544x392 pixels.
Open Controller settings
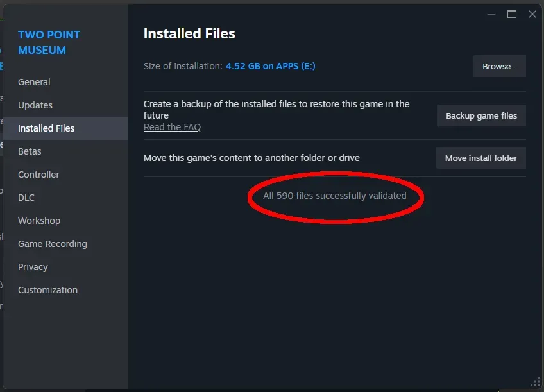click(x=38, y=175)
